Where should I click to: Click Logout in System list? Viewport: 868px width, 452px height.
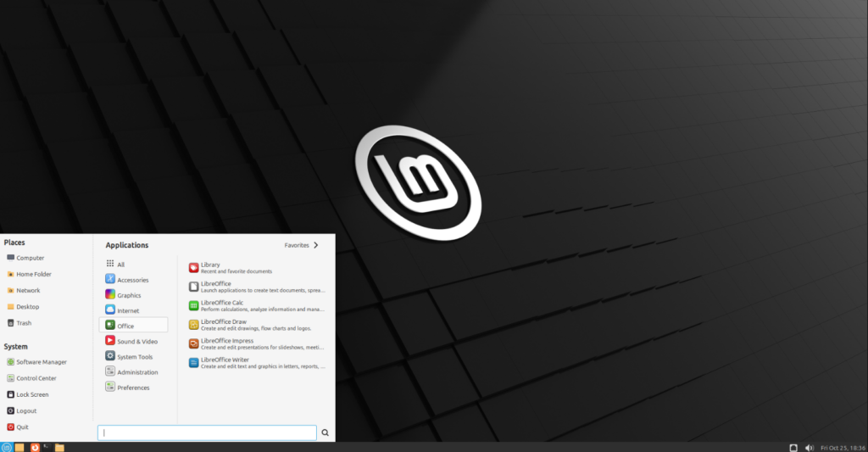(x=22, y=410)
